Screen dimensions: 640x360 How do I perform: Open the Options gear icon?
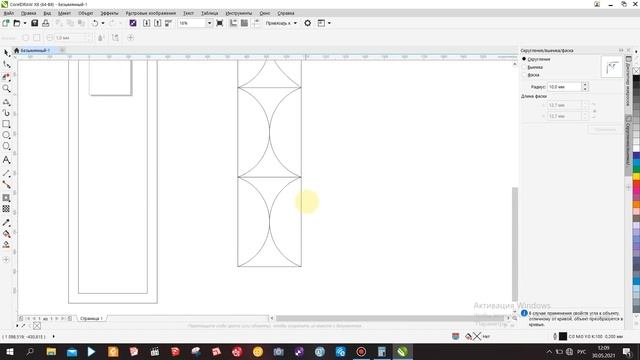click(308, 23)
